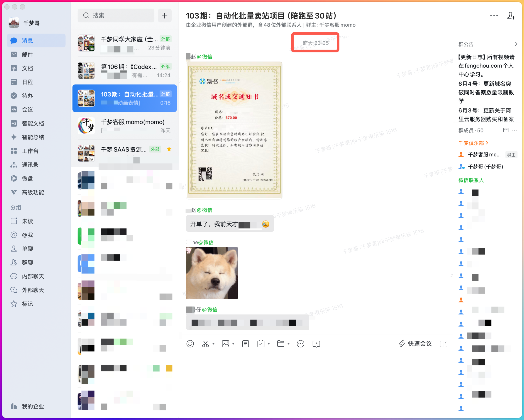Click the add member icon in header
Image resolution: width=524 pixels, height=420 pixels.
pos(511,16)
